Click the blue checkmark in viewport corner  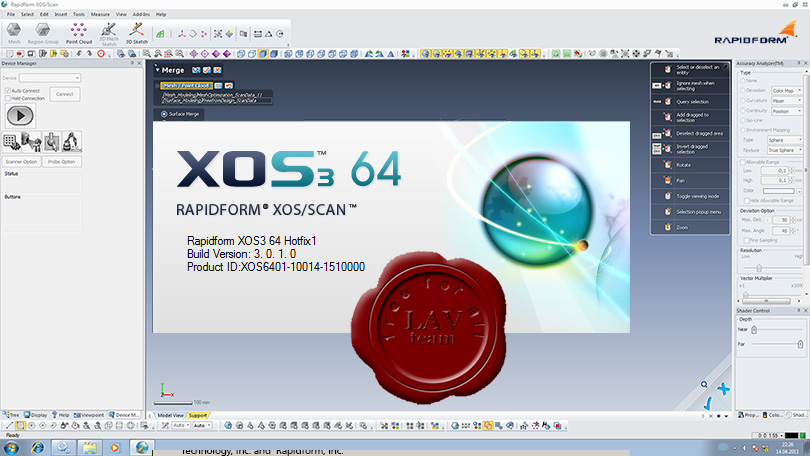coord(708,403)
